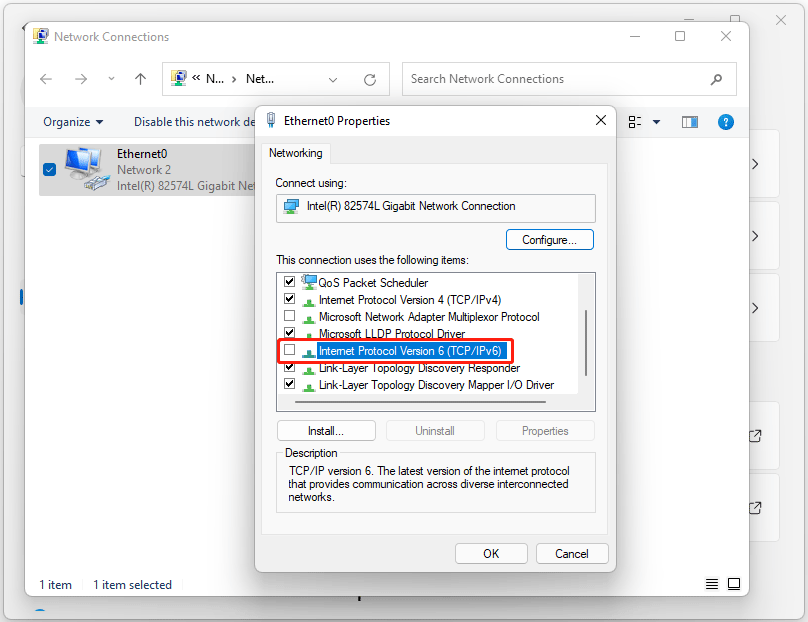Check Internet Protocol Version 6 checkbox

tap(290, 350)
